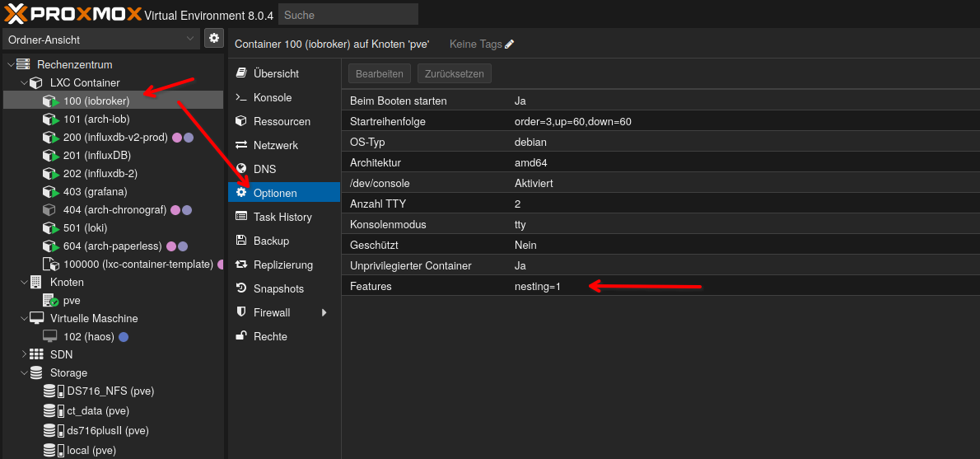Open the Snapshots tab
Viewport: 980px width, 459px height.
pyautogui.click(x=284, y=288)
